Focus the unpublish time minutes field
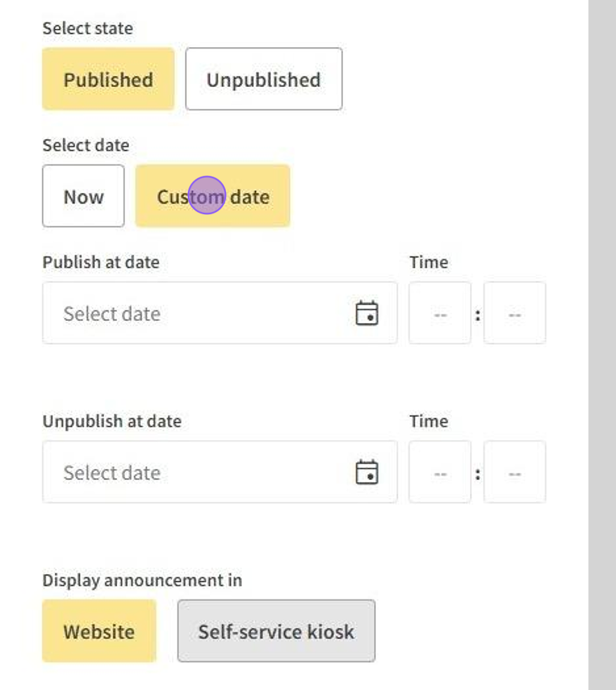 pyautogui.click(x=514, y=472)
